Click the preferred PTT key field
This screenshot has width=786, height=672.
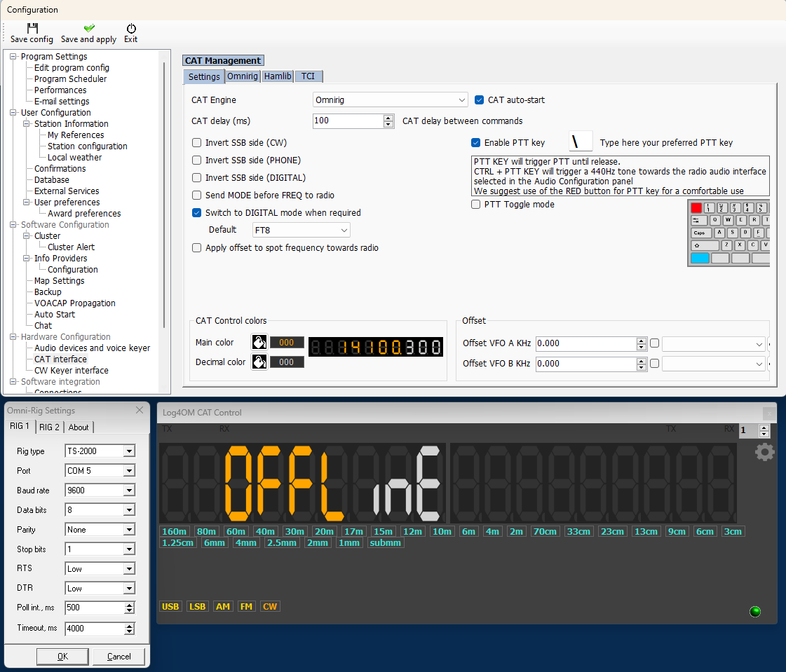581,142
